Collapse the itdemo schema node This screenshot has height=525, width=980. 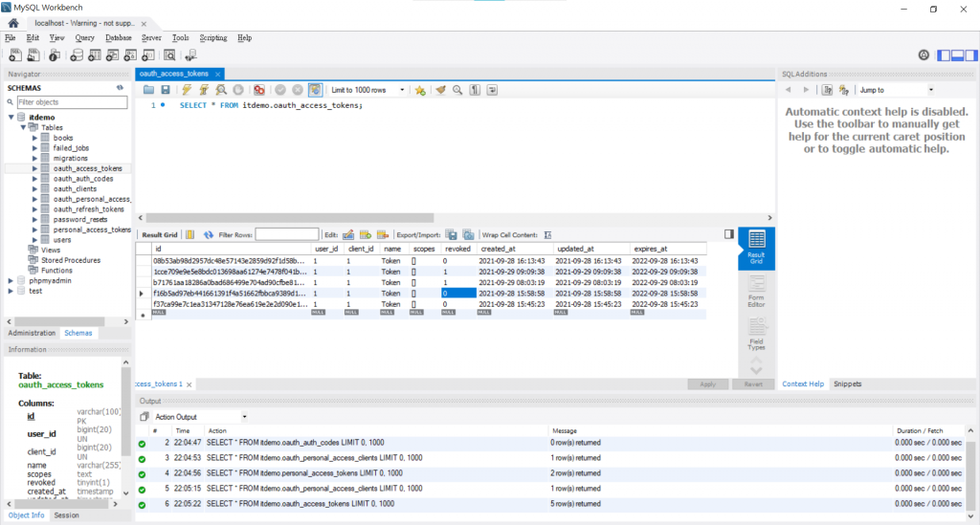coord(11,118)
